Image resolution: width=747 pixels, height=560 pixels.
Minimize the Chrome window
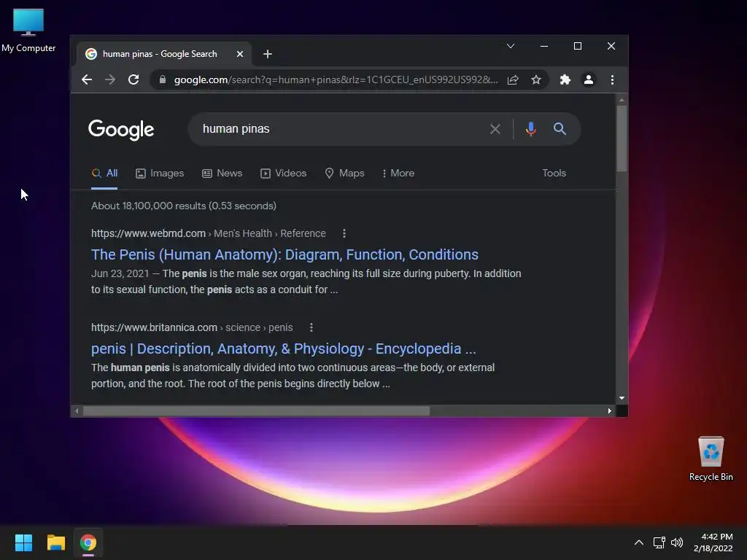[544, 46]
